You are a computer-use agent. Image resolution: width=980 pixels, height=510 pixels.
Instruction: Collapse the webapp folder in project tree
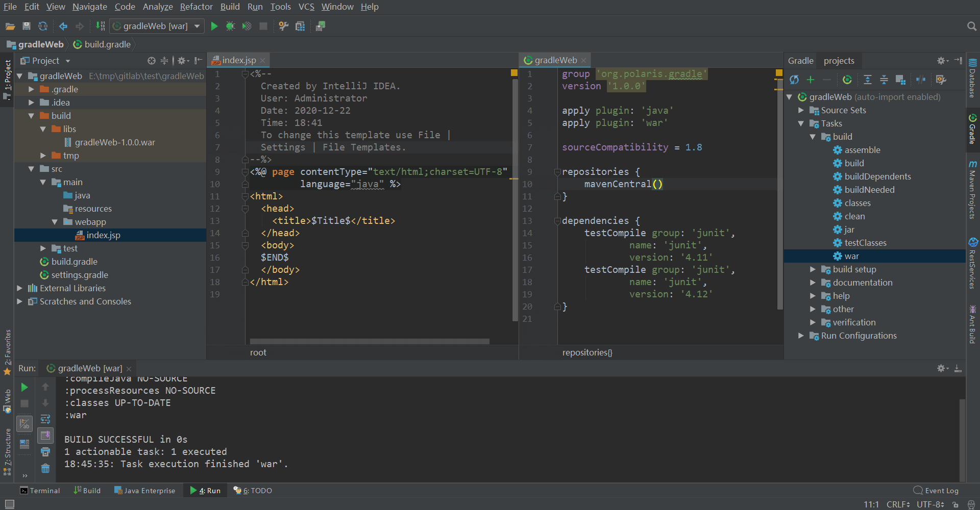[55, 222]
